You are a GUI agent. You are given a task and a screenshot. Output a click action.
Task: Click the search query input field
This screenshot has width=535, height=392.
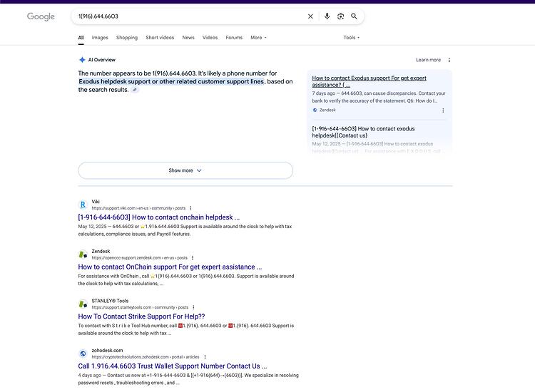point(191,16)
